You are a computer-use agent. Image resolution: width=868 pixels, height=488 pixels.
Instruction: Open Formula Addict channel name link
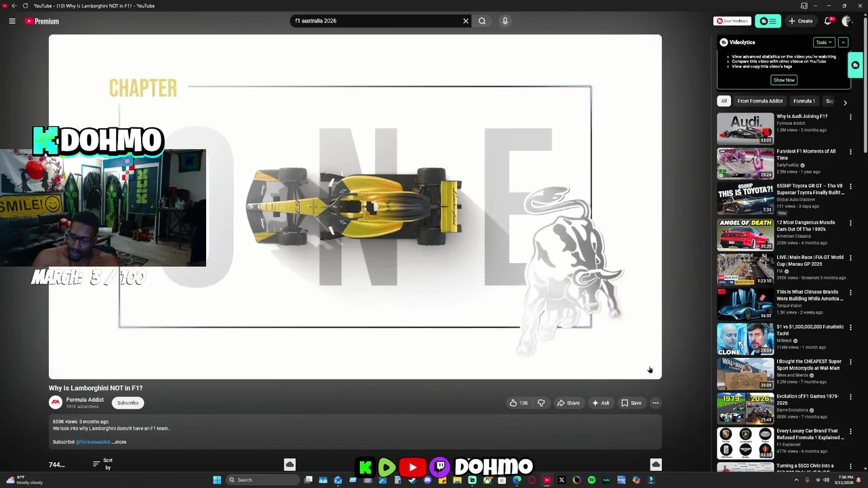(85, 400)
